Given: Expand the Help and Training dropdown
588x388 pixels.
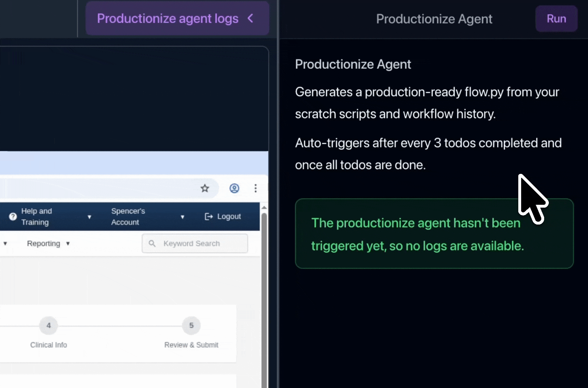Looking at the screenshot, I should 89,217.
